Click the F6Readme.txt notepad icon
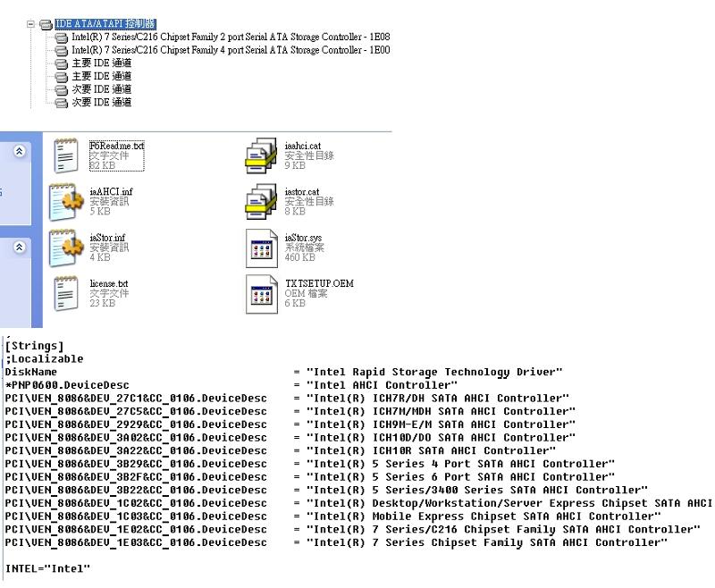The image size is (715, 588). click(x=66, y=155)
